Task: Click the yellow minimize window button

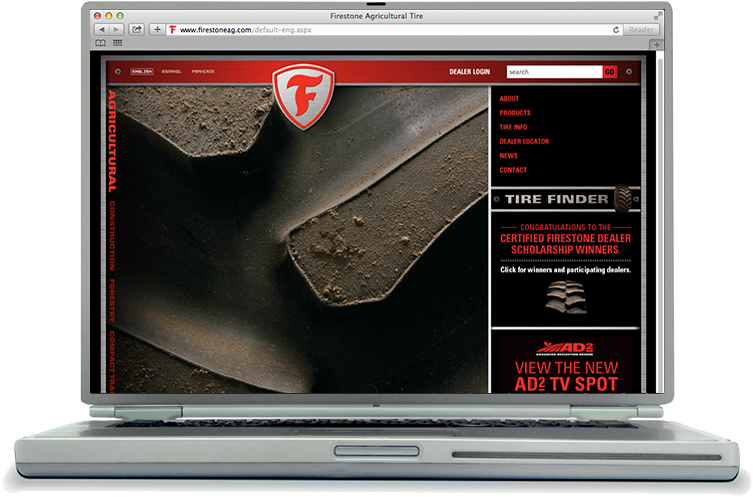Action: (109, 16)
